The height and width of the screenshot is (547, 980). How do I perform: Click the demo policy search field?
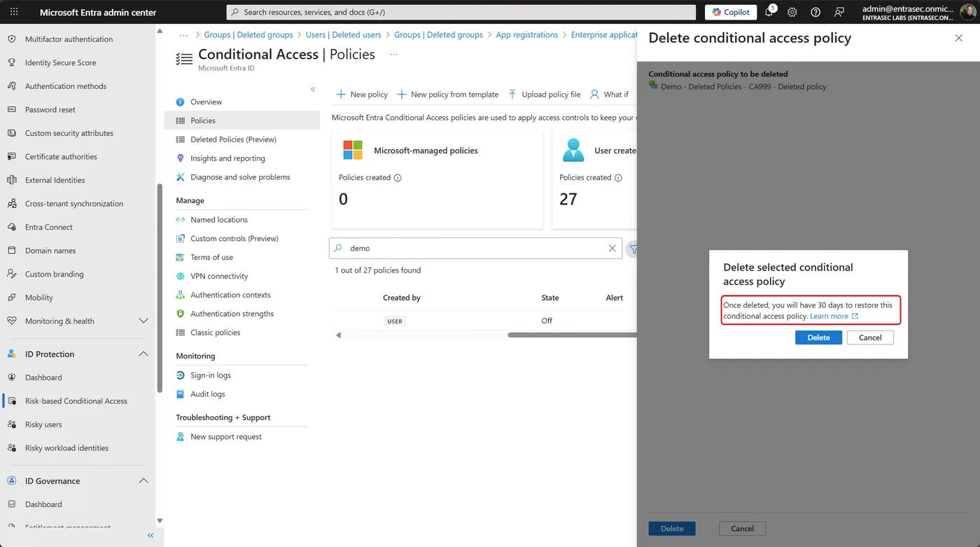475,248
